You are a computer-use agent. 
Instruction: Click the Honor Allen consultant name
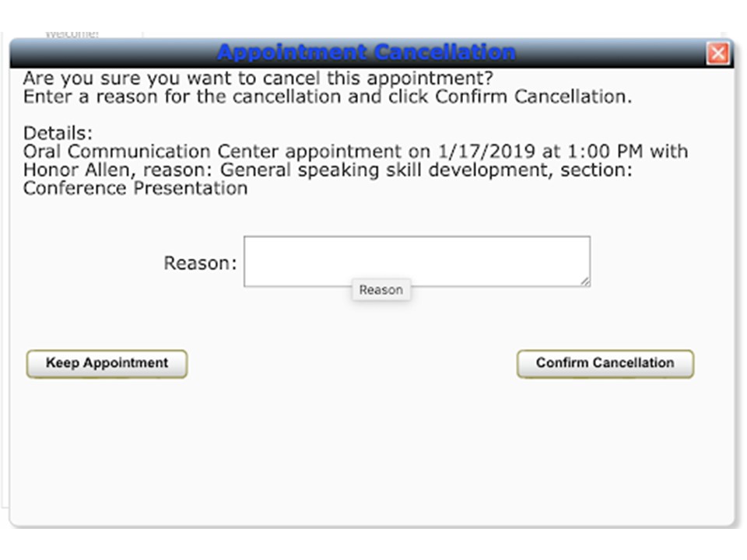(x=76, y=170)
